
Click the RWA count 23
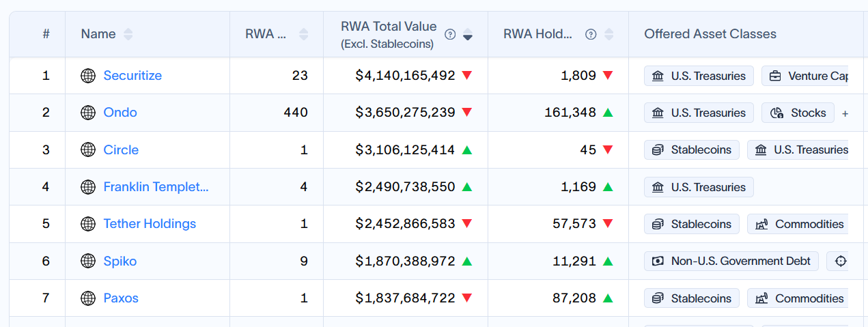pyautogui.click(x=300, y=76)
